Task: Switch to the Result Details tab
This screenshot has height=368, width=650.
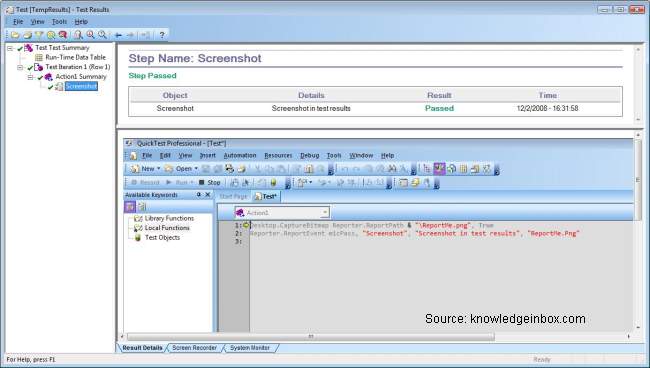Action: coord(142,348)
